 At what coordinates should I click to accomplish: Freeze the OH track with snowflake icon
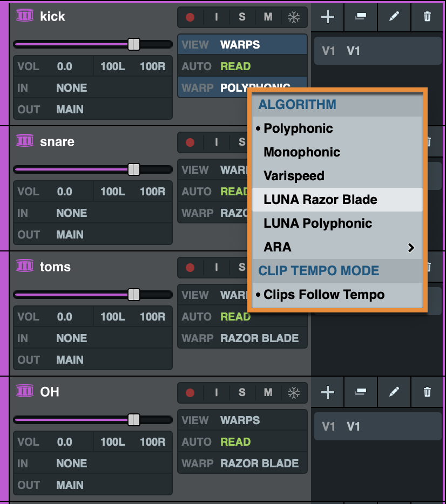293,392
